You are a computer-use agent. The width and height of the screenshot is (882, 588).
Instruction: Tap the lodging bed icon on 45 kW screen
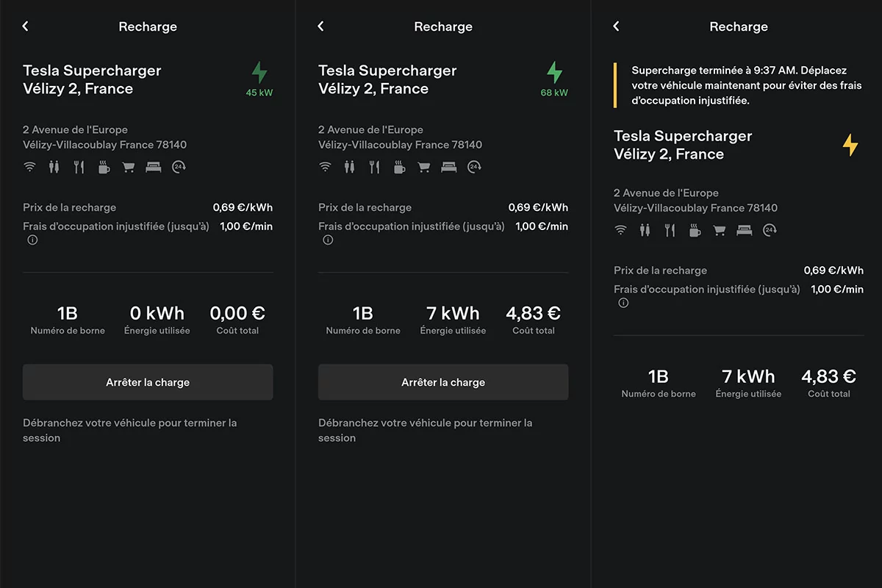[x=154, y=167]
